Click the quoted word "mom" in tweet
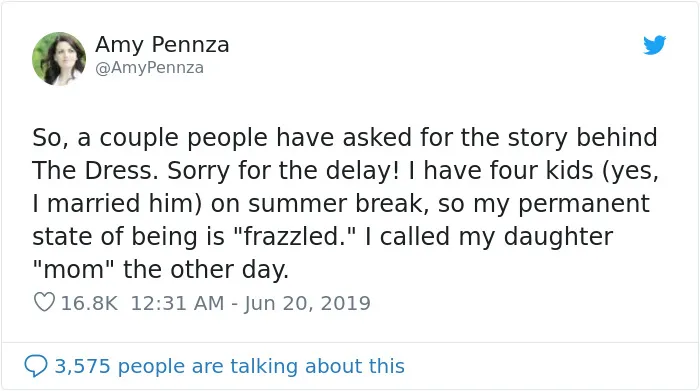Viewport: 700px width, 391px height. (74, 270)
